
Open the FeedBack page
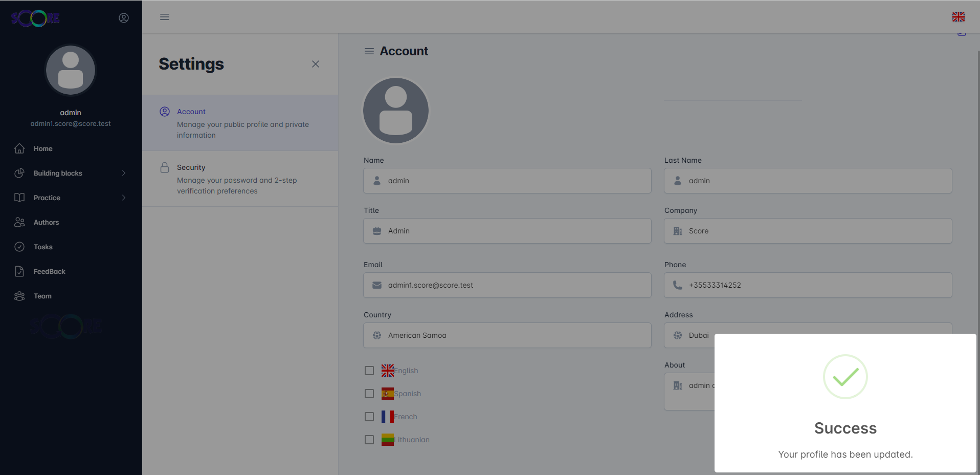coord(49,271)
